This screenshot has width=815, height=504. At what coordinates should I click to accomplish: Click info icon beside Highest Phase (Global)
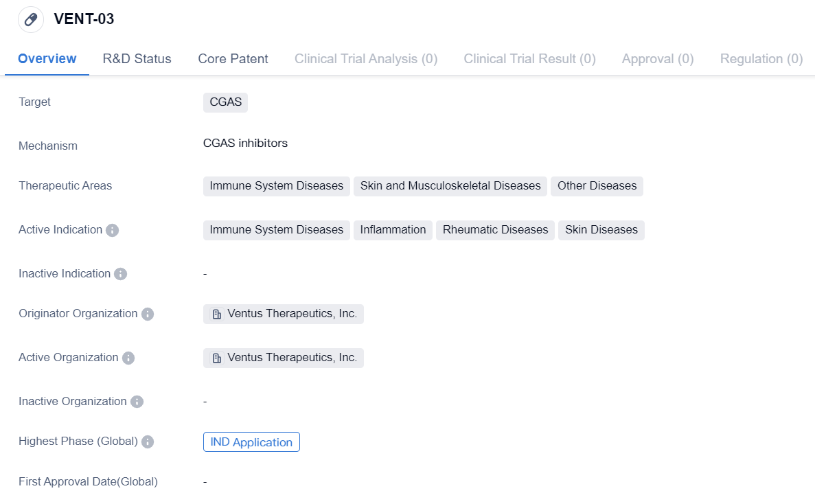[148, 442]
